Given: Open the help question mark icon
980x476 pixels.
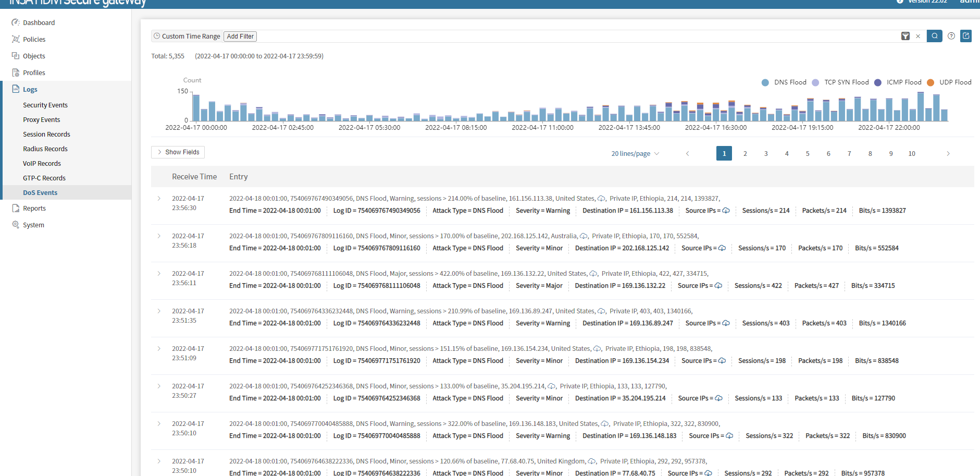Looking at the screenshot, I should point(951,36).
